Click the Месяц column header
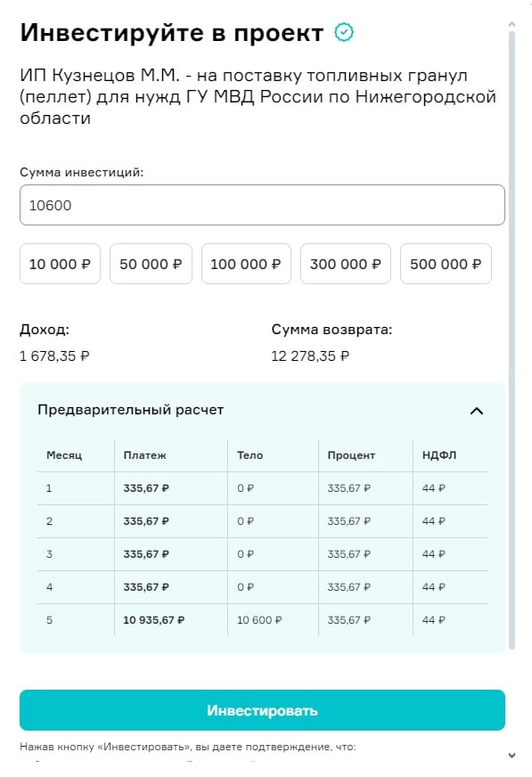The height and width of the screenshot is (777, 532). click(x=64, y=455)
